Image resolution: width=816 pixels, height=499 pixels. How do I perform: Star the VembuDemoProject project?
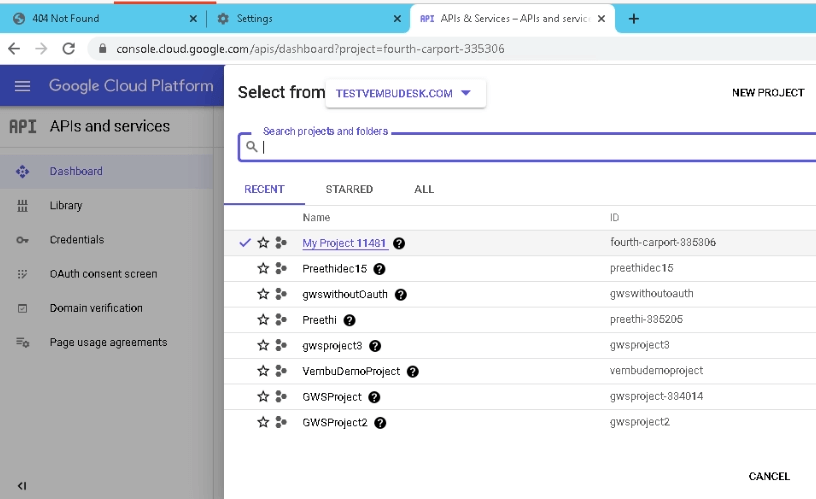[263, 370]
